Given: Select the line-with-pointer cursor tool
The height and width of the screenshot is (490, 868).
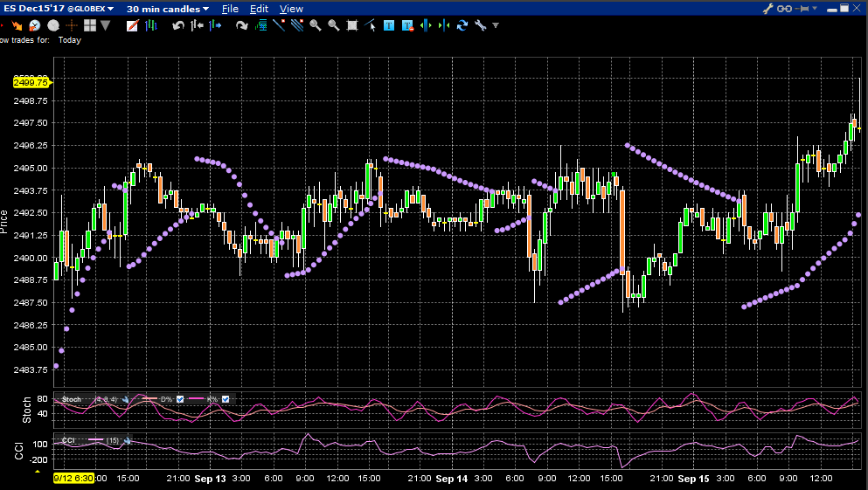Looking at the screenshot, I should click(371, 25).
